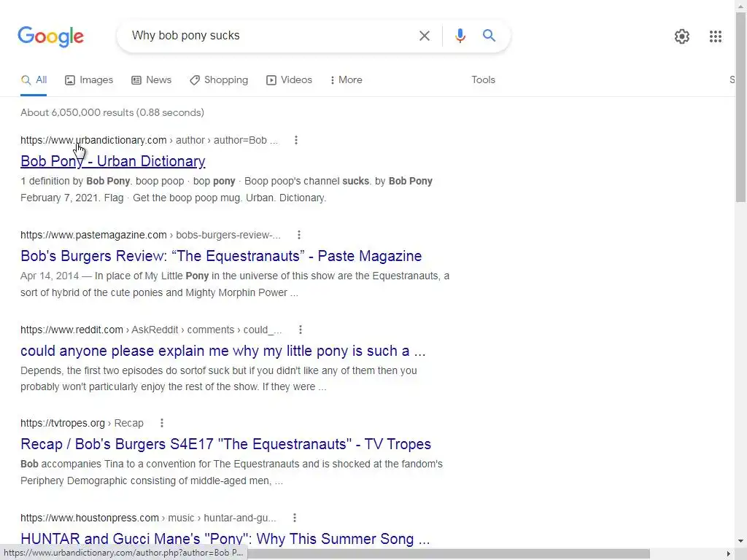Click the About 6,050,000 results text
747x560 pixels.
(x=112, y=112)
